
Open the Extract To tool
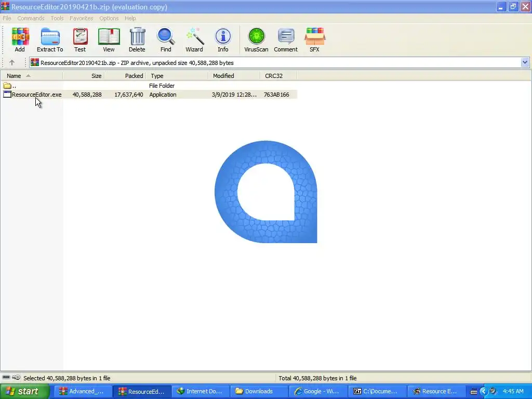click(x=50, y=39)
